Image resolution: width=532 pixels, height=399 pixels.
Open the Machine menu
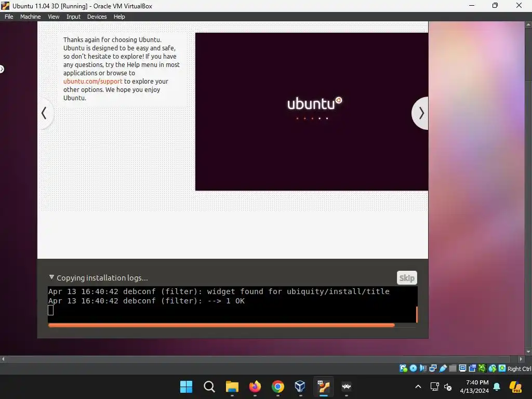pos(30,17)
